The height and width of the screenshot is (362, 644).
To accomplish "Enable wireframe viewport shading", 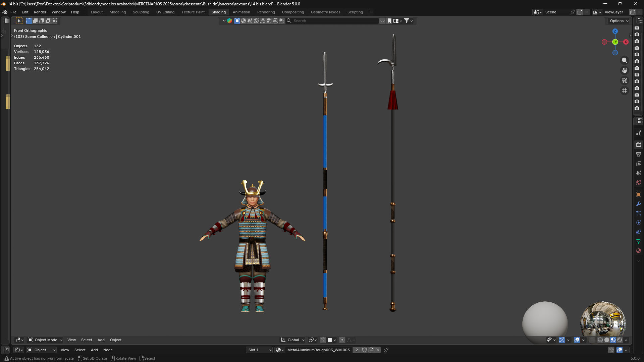I will coord(600,340).
